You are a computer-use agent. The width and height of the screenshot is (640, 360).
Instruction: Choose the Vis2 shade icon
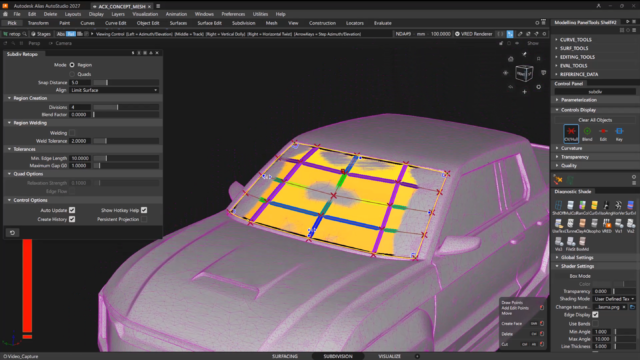pyautogui.click(x=631, y=223)
